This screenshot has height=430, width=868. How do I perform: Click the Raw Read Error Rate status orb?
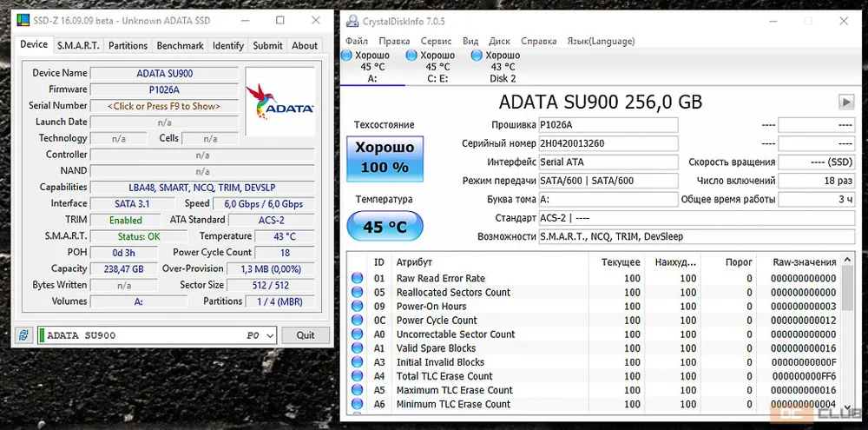(x=358, y=279)
